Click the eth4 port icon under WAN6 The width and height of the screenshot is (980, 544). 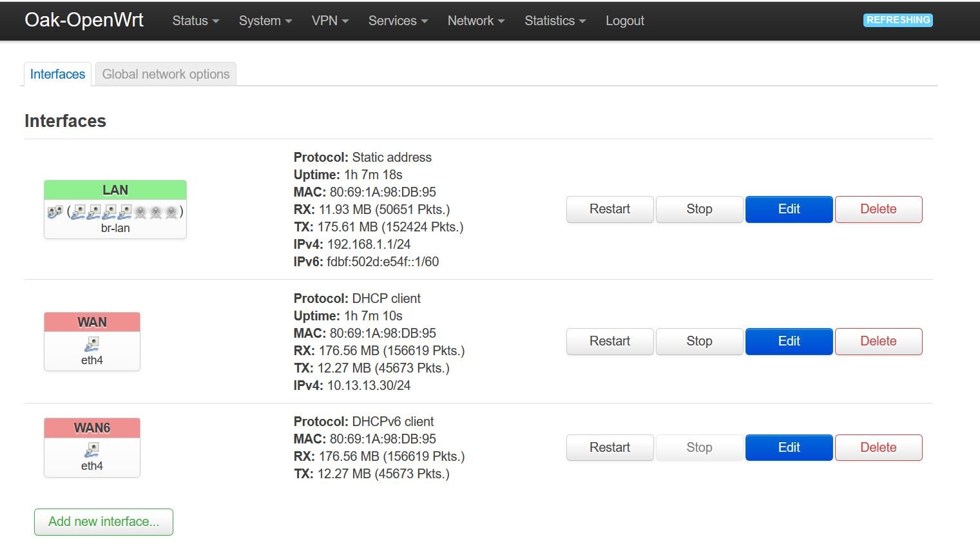coord(92,450)
